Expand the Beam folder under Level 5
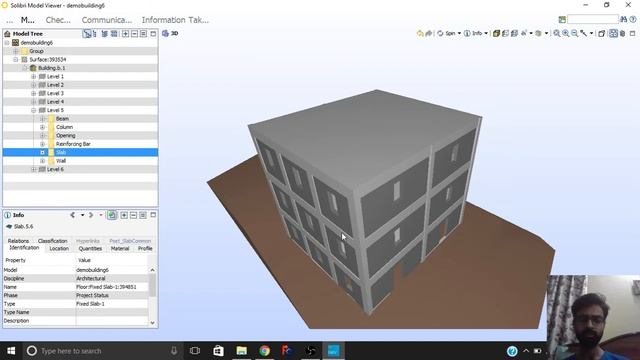This screenshot has width=640, height=360. [x=42, y=119]
